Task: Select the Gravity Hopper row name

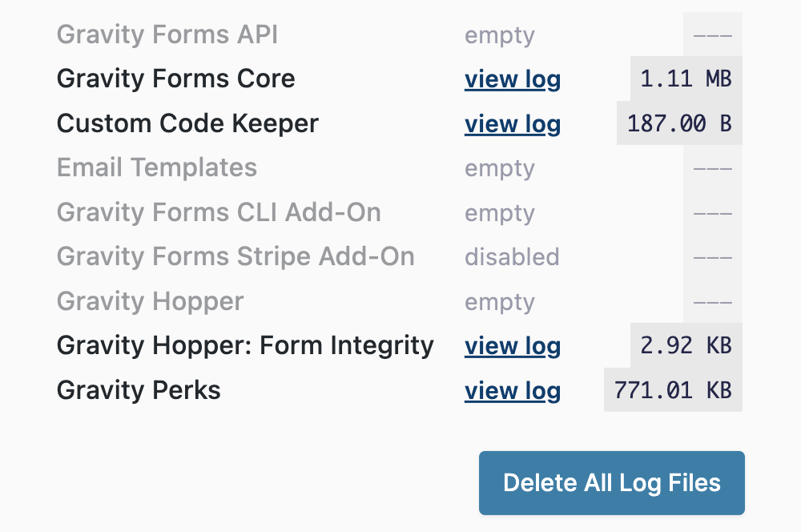Action: (151, 301)
